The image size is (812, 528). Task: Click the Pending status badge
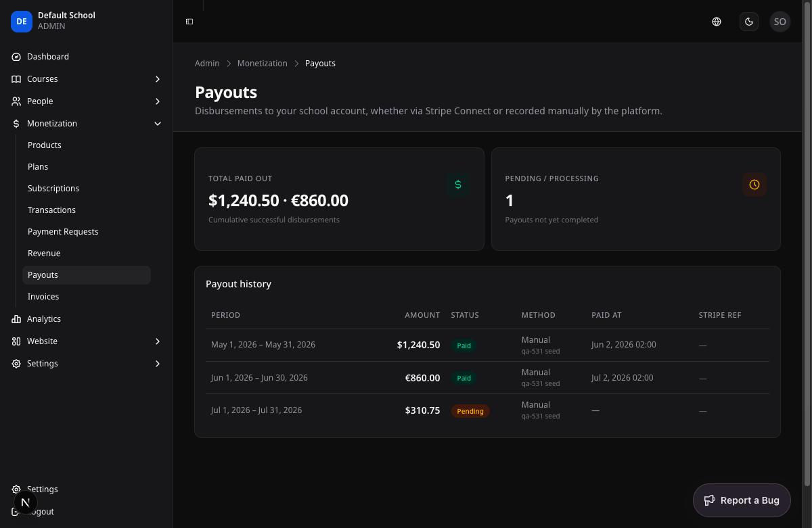click(470, 411)
